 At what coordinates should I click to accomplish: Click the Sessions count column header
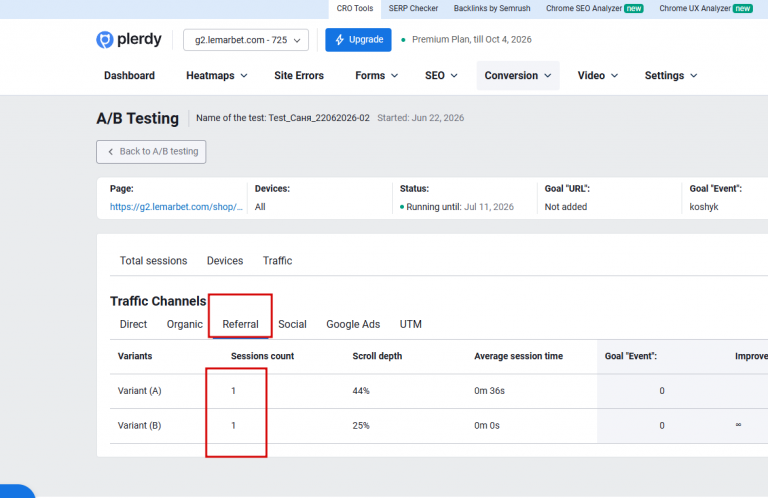tap(263, 356)
